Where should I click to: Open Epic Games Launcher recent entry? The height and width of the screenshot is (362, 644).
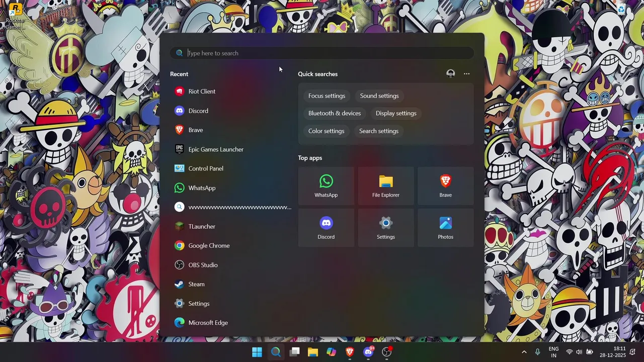coord(230,149)
